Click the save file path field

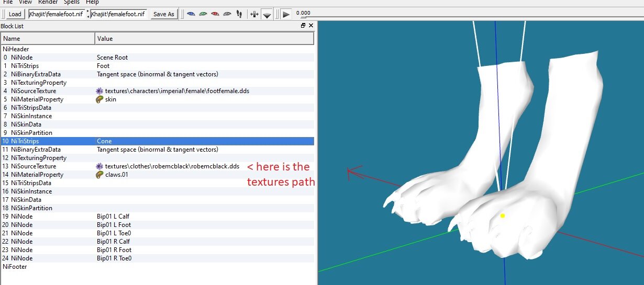[118, 14]
